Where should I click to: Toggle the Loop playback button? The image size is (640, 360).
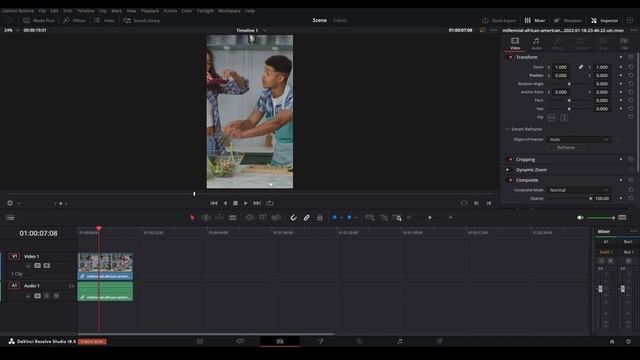269,203
